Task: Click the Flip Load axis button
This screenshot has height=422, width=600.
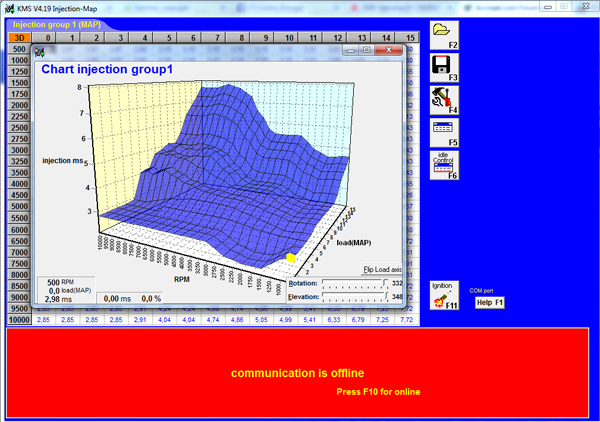Action: pyautogui.click(x=380, y=269)
